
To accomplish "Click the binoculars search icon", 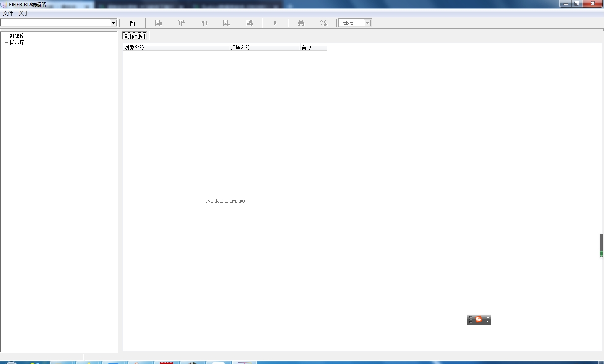I will coord(301,23).
